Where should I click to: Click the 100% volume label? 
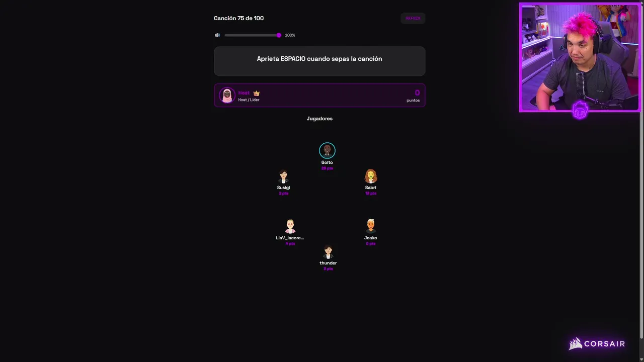click(290, 35)
